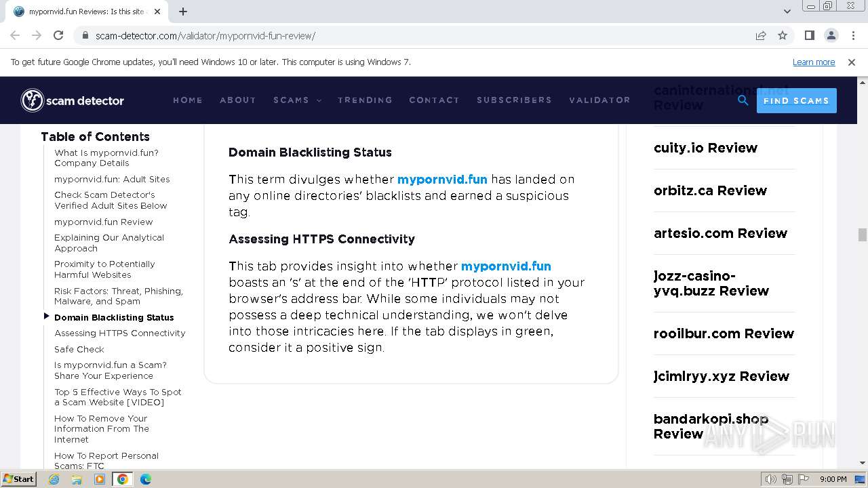Select Domain Blacklisting Status in contents

(x=114, y=317)
